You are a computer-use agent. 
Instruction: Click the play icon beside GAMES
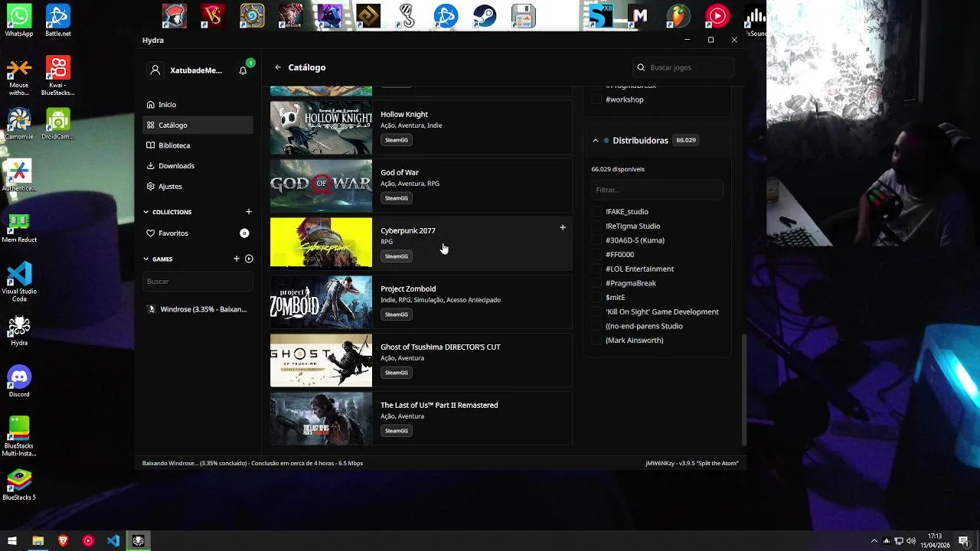(249, 259)
